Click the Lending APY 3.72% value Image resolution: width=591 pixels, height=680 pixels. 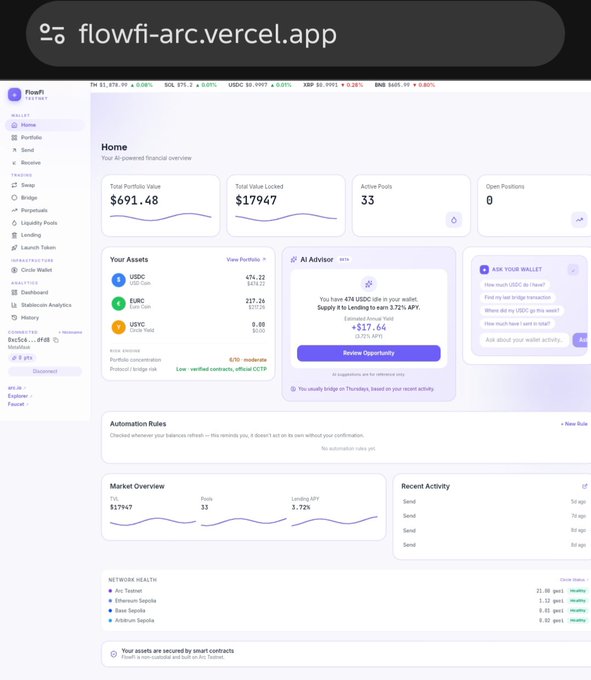(300, 507)
